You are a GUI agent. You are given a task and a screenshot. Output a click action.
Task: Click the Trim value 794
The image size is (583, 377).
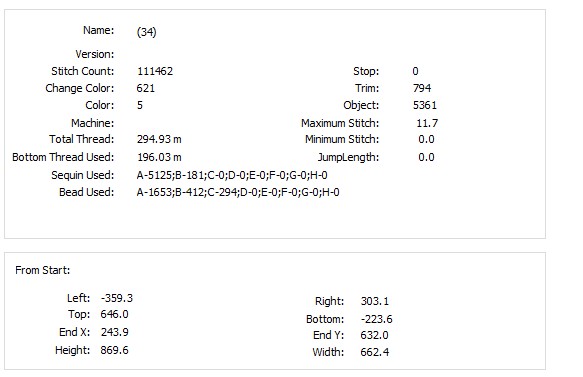click(x=422, y=88)
